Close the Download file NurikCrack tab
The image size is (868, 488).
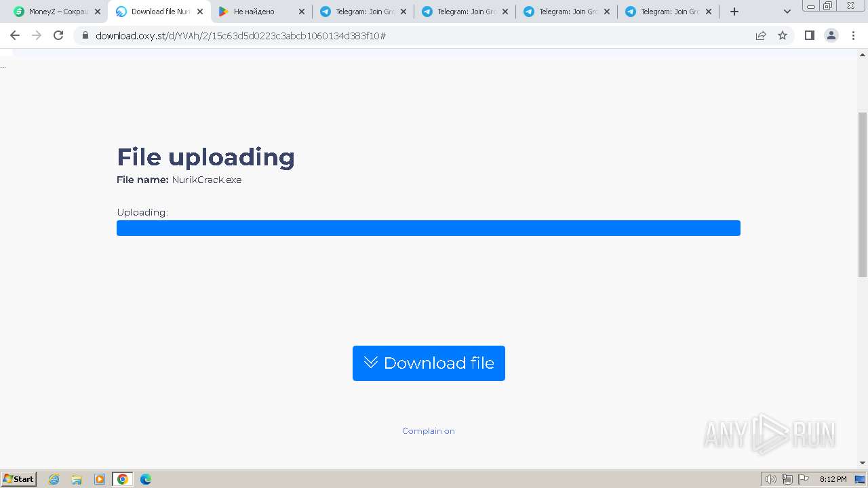pyautogui.click(x=200, y=12)
